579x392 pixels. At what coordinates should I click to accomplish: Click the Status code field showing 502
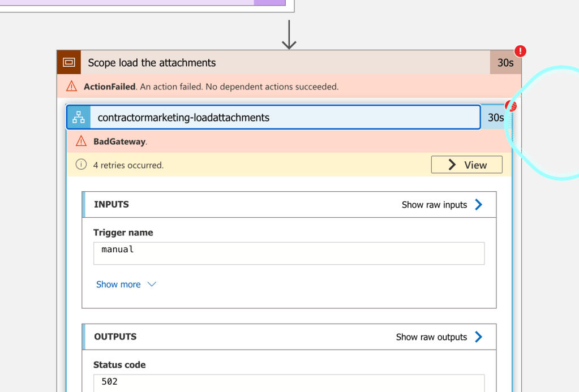pyautogui.click(x=289, y=383)
